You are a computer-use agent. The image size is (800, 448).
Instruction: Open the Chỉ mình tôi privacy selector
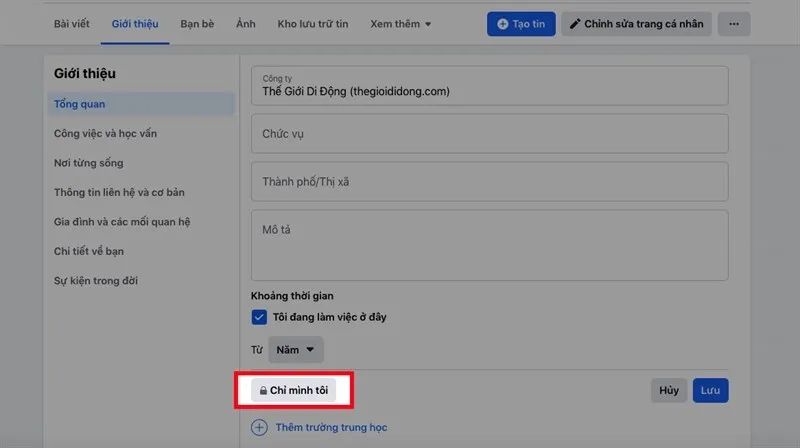[293, 390]
